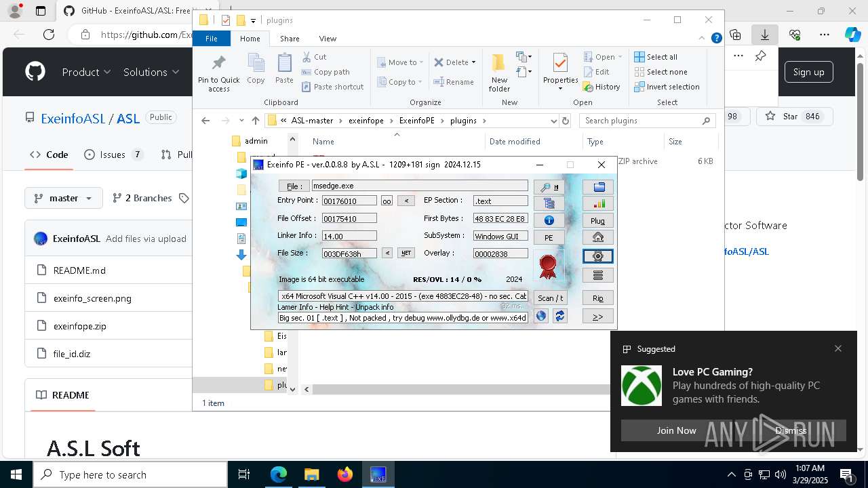The image size is (868, 488).
Task: Click Select all in Explorer ribbon
Action: click(x=656, y=57)
